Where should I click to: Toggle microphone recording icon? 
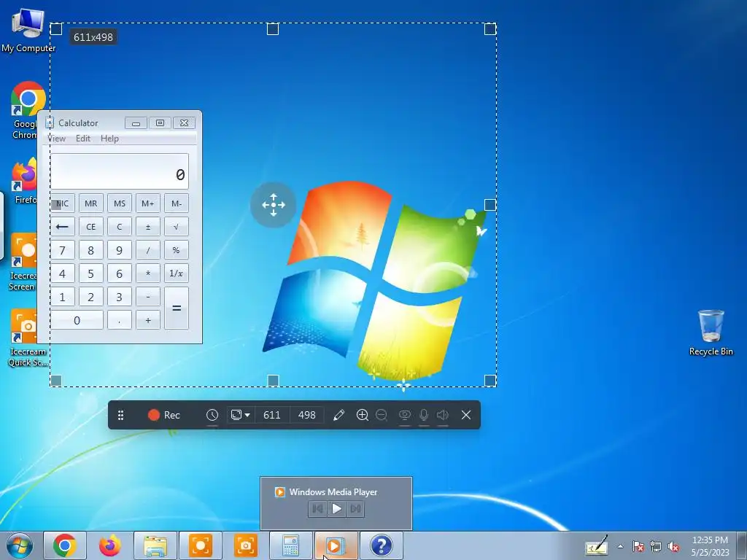point(424,415)
